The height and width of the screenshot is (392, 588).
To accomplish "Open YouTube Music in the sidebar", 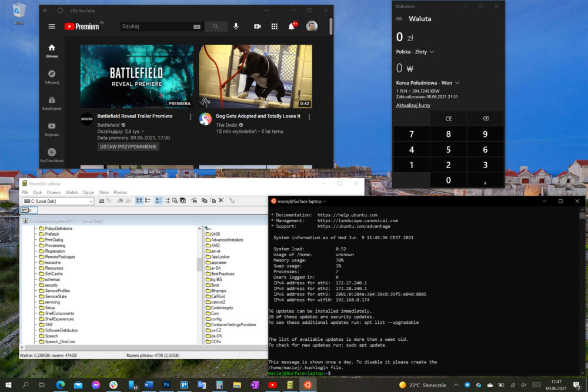I will coord(52,155).
